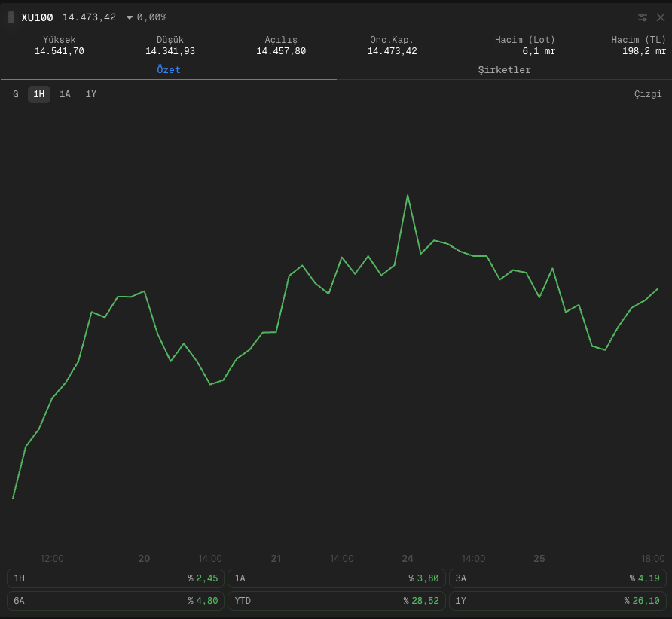Click the chart peak near date 24

(x=408, y=196)
